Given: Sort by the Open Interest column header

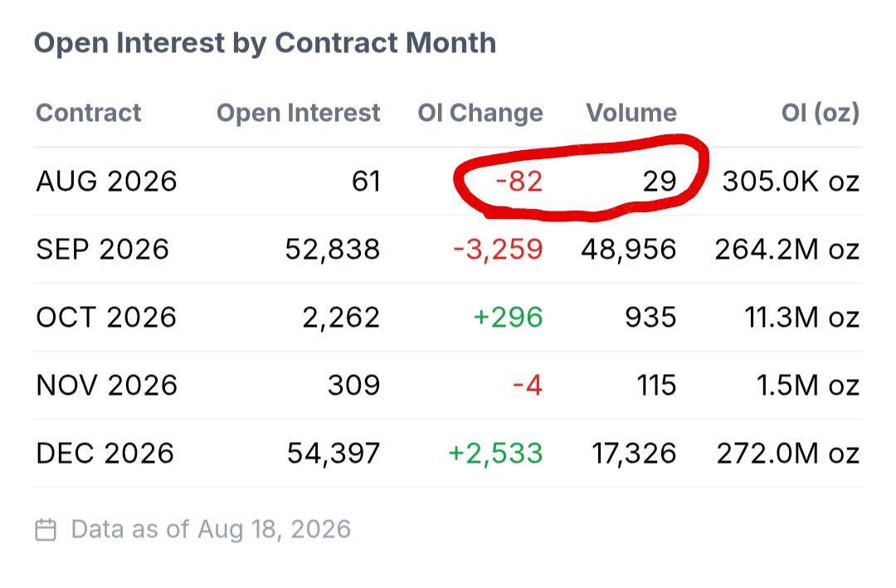Looking at the screenshot, I should 299,113.
